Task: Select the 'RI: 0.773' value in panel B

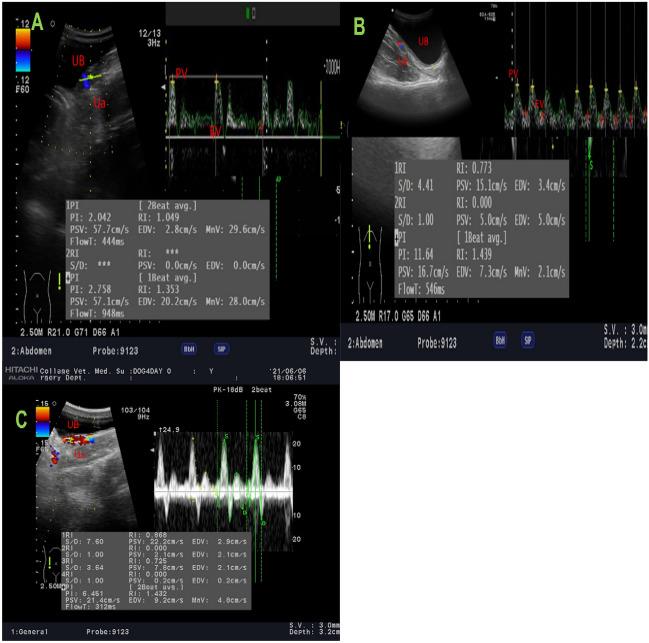Action: (x=474, y=168)
